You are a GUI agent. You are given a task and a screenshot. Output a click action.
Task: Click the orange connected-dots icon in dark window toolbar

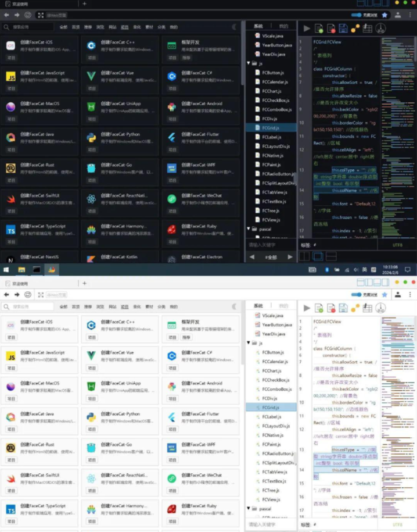355,28
